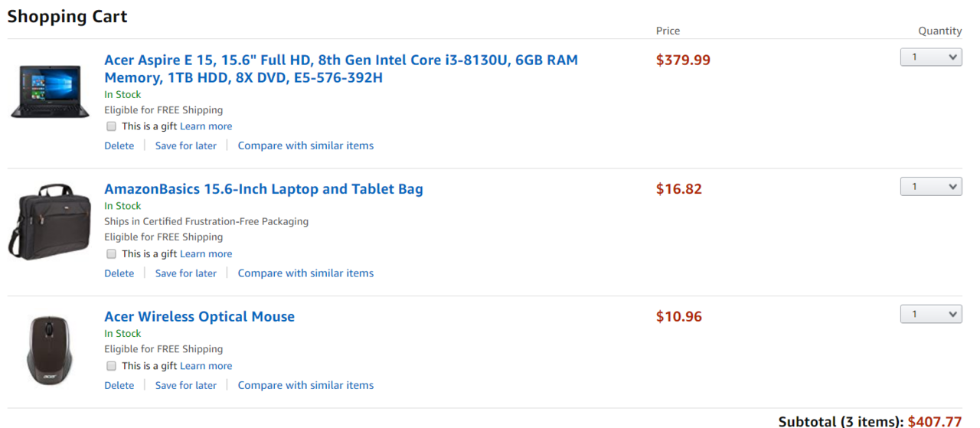Open the Acer Wireless Optical Mouse title link
The height and width of the screenshot is (428, 980).
(199, 317)
